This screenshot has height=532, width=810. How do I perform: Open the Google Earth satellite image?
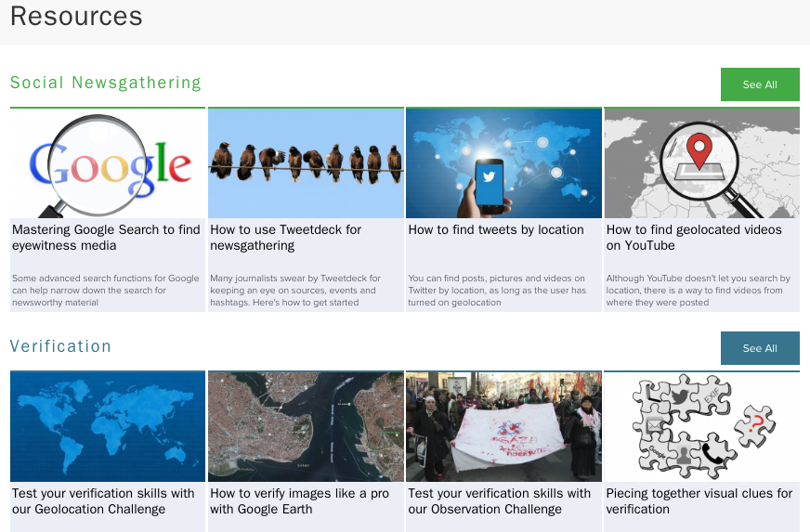[306, 427]
